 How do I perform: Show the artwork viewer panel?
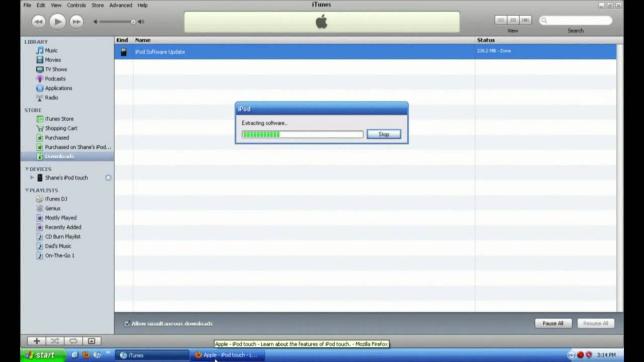click(x=92, y=341)
